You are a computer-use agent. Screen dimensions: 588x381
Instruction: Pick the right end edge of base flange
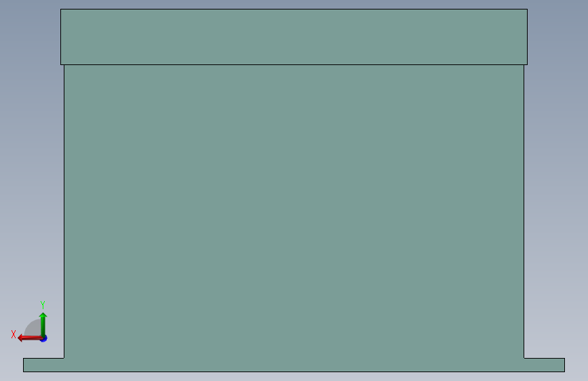tap(564, 365)
